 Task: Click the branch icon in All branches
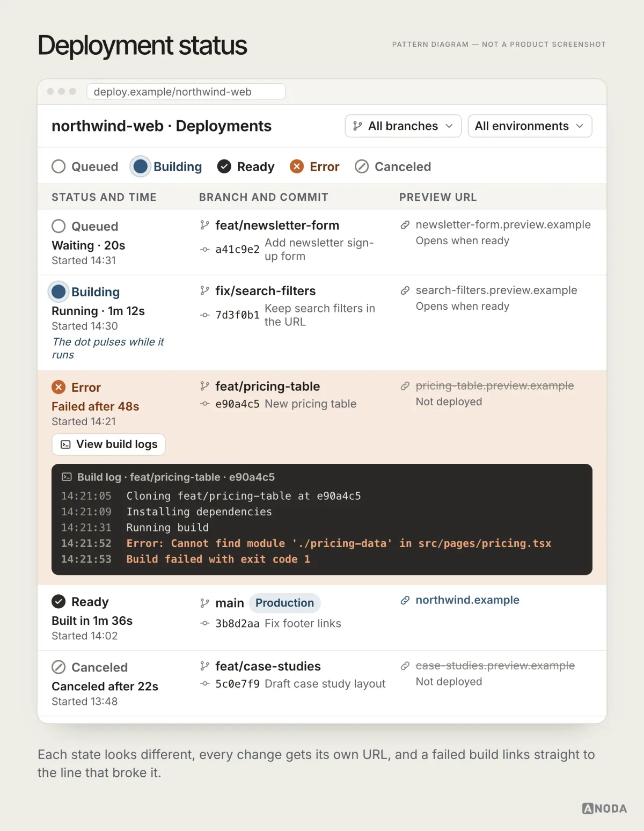(357, 126)
